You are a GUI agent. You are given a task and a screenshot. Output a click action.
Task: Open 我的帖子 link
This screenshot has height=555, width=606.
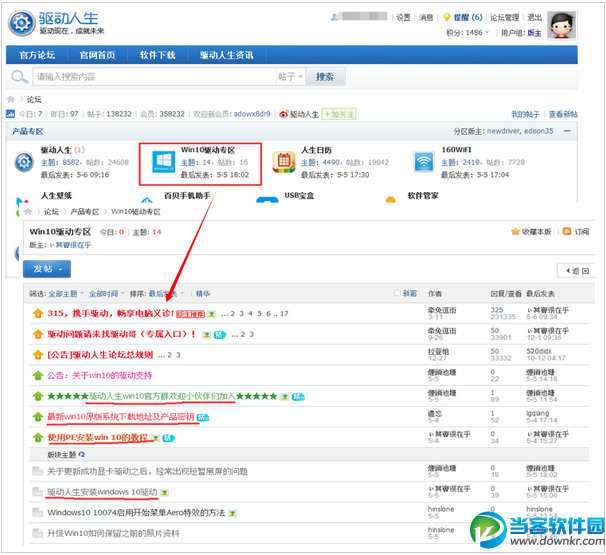point(525,114)
